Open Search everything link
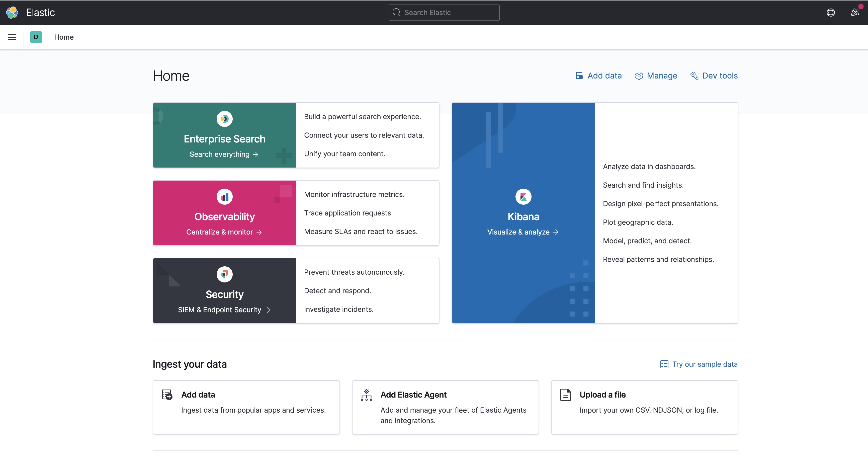This screenshot has height=456, width=868. (x=224, y=154)
